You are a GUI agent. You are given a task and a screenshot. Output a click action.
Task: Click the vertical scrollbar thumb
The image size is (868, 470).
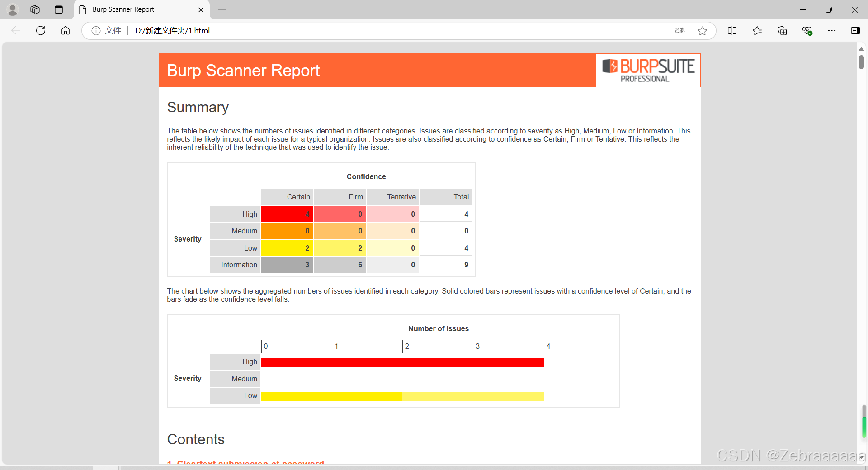pyautogui.click(x=862, y=62)
